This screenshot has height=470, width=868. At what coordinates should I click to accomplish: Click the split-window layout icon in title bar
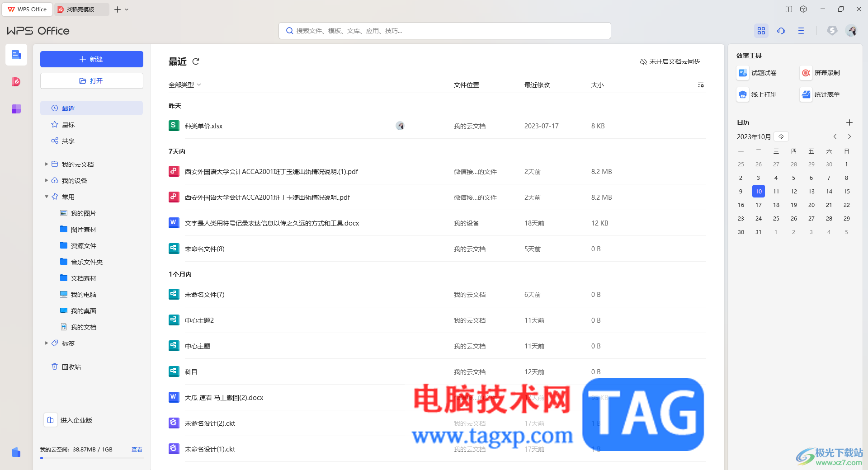click(x=789, y=9)
